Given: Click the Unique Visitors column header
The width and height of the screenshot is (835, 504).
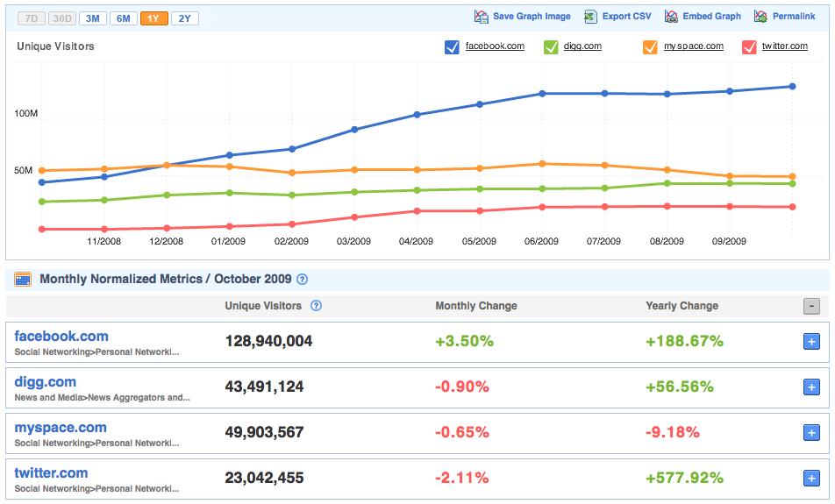Looking at the screenshot, I should 263,306.
